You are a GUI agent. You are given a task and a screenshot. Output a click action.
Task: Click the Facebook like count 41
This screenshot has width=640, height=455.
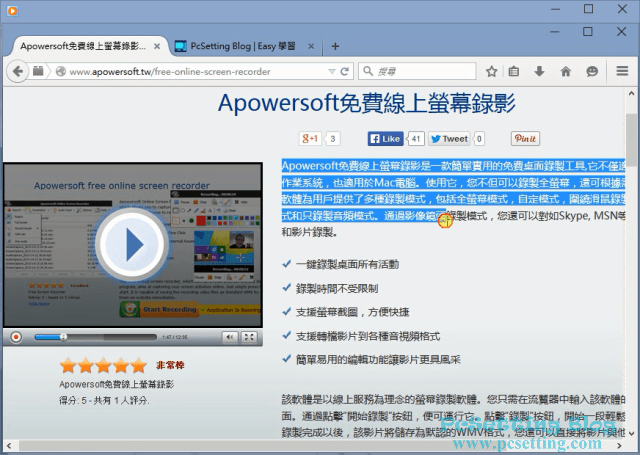click(416, 139)
